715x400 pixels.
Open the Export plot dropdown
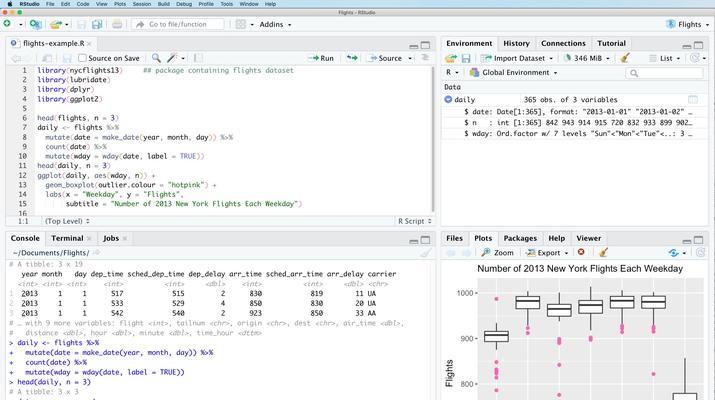pos(547,252)
